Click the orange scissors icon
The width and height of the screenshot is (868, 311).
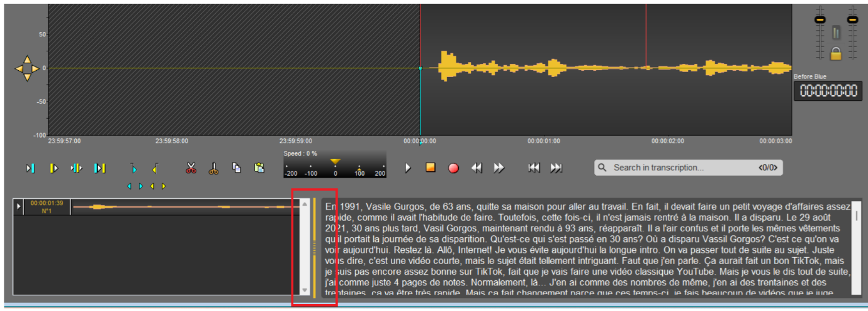pos(214,168)
